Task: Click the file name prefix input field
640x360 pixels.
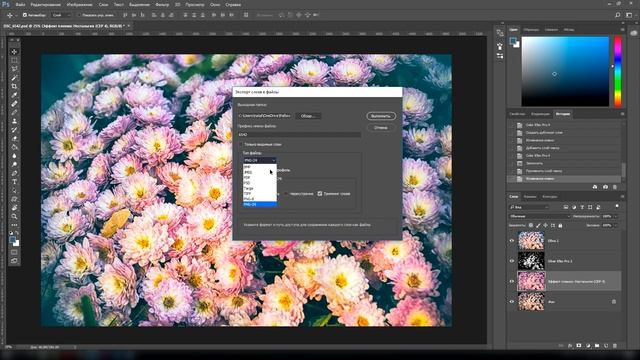Action: [299, 134]
